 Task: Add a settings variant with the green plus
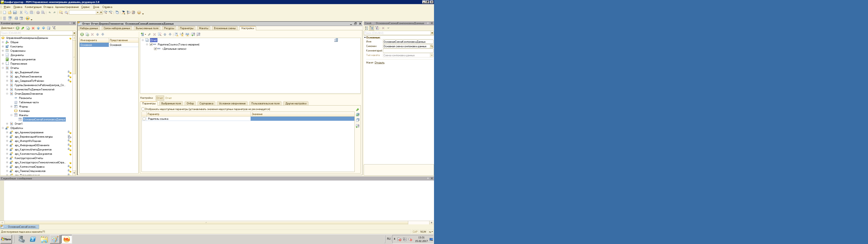click(x=82, y=34)
